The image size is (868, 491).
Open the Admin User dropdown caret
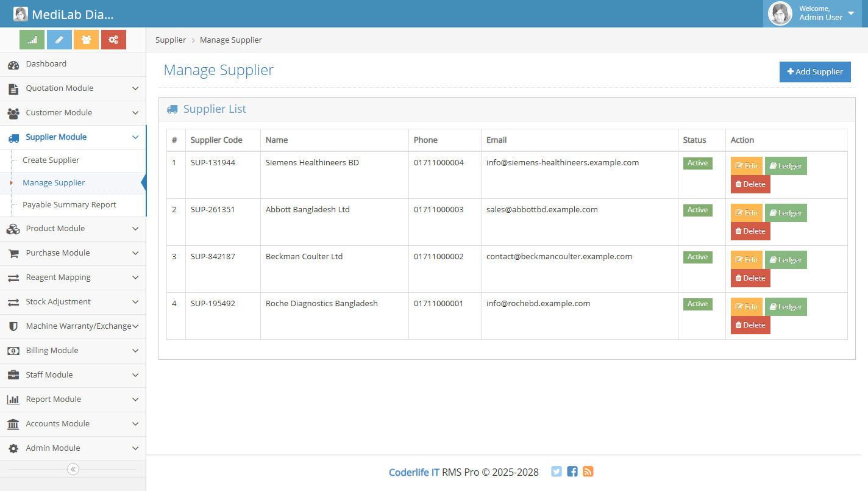click(x=851, y=13)
